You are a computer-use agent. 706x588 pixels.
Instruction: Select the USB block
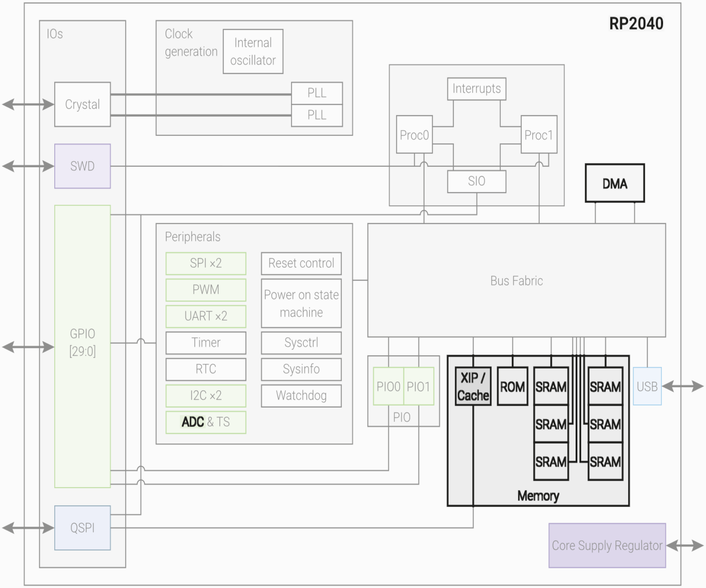click(x=647, y=386)
